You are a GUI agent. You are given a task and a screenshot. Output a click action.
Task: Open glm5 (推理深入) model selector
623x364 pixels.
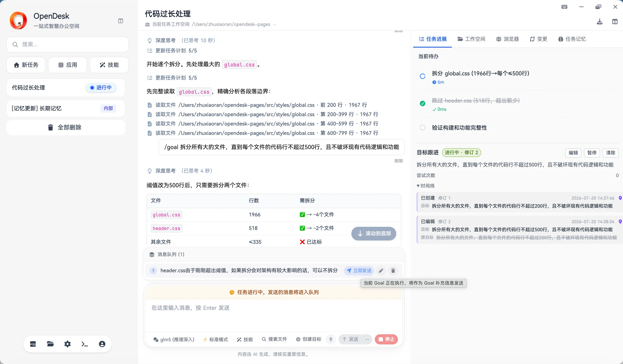(x=174, y=339)
